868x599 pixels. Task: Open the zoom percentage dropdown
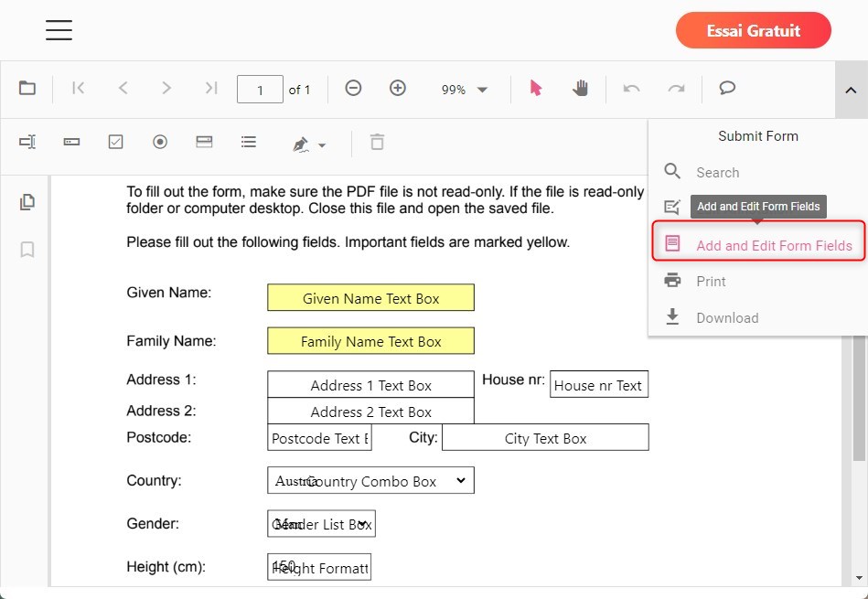click(x=465, y=90)
